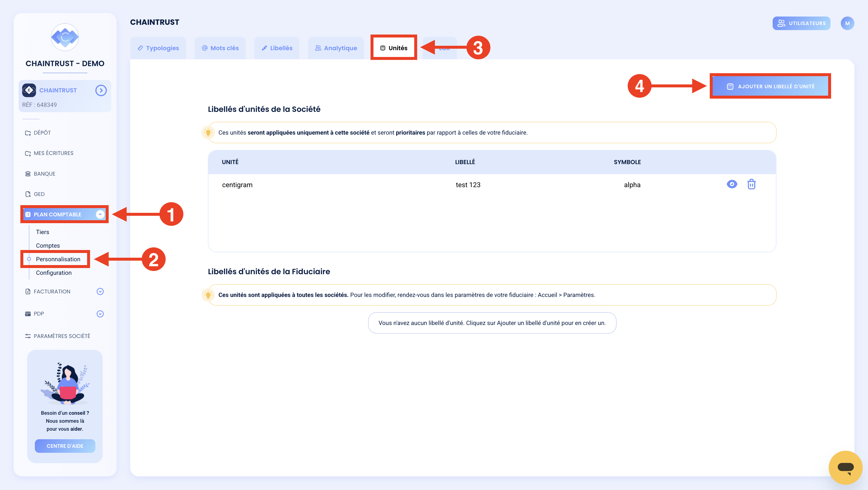View the centigram unit with eye icon
The width and height of the screenshot is (868, 490).
[732, 184]
